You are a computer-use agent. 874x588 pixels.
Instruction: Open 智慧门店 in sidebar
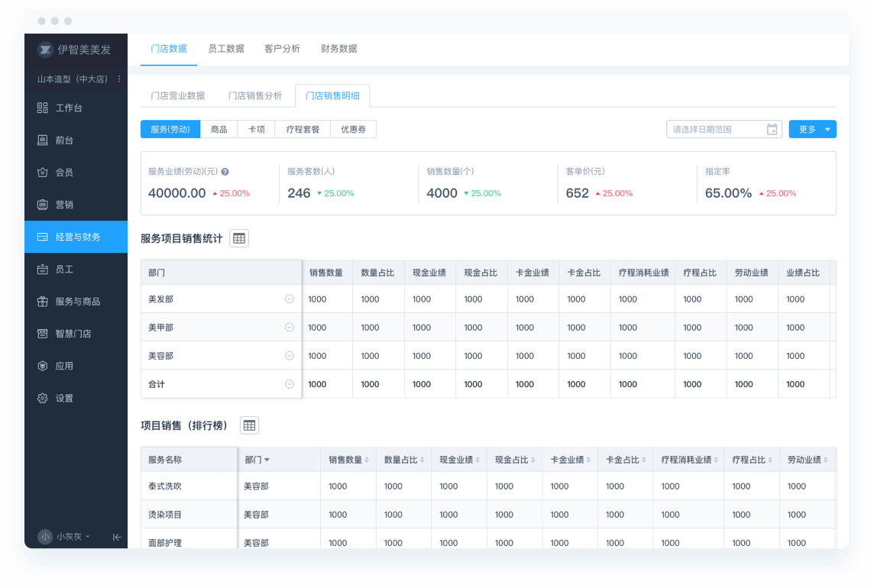point(76,333)
